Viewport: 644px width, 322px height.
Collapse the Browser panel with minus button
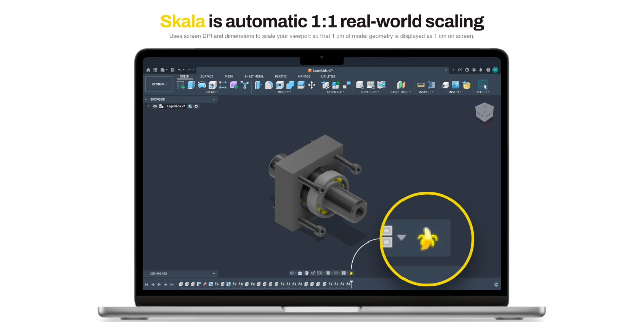pos(214,99)
